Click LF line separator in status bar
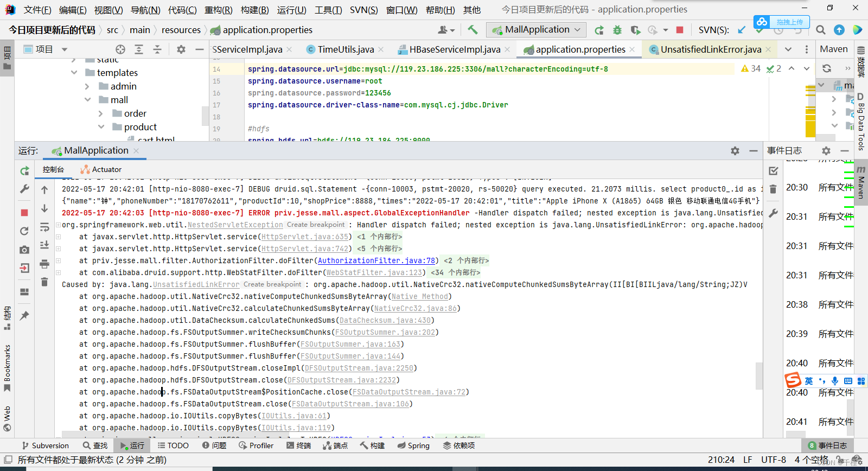Viewport: 868px width, 471px height. [x=748, y=460]
